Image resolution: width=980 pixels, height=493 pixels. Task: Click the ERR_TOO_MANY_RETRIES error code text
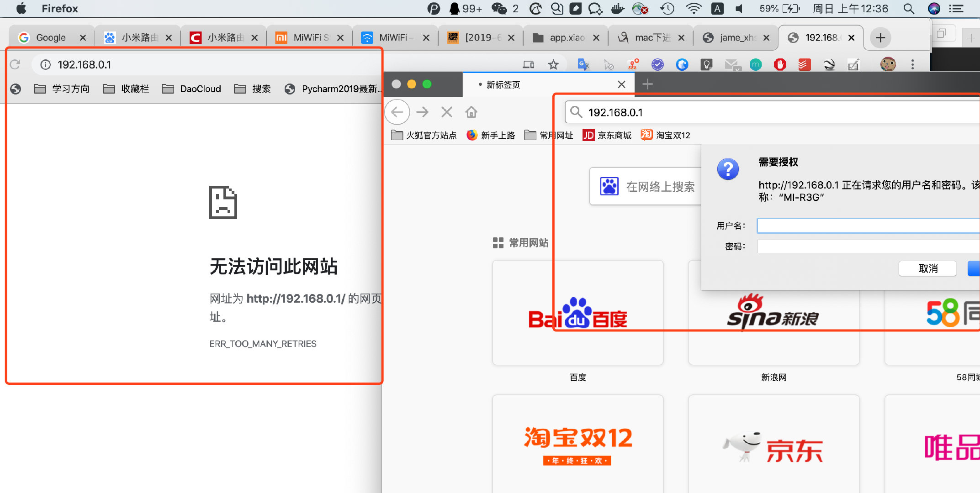263,344
